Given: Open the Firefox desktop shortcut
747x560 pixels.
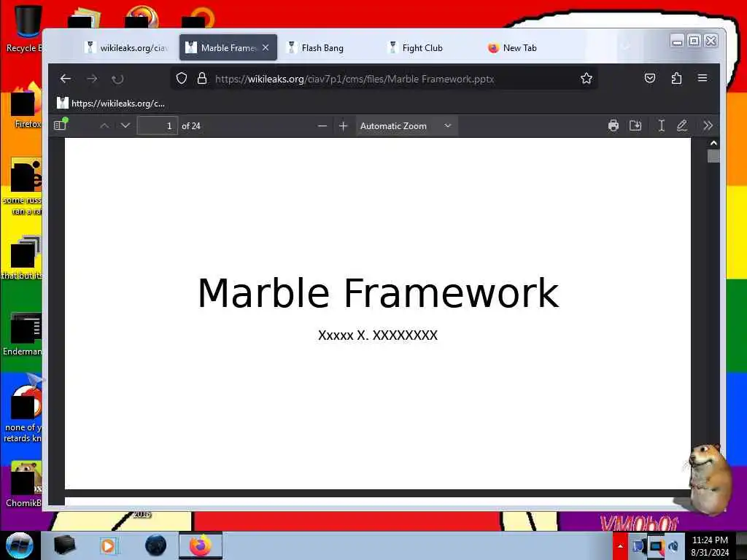Looking at the screenshot, I should pos(25,106).
